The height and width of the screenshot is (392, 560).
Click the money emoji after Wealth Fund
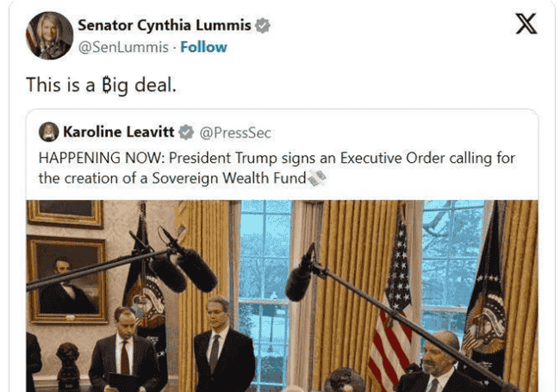tap(317, 177)
